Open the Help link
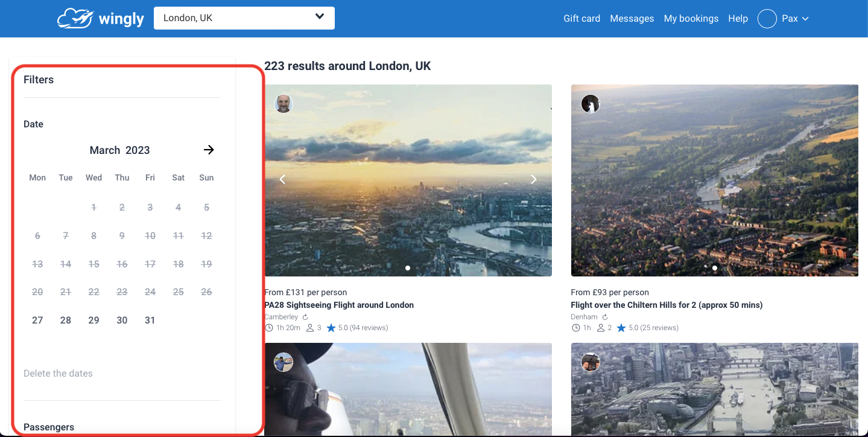Screen dimensions: 868x437 pos(738,19)
